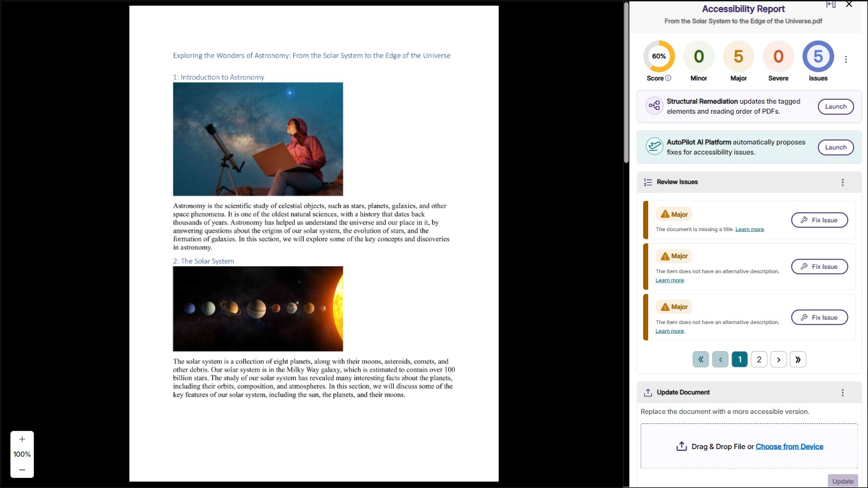Click the Update Document upload icon

[648, 392]
